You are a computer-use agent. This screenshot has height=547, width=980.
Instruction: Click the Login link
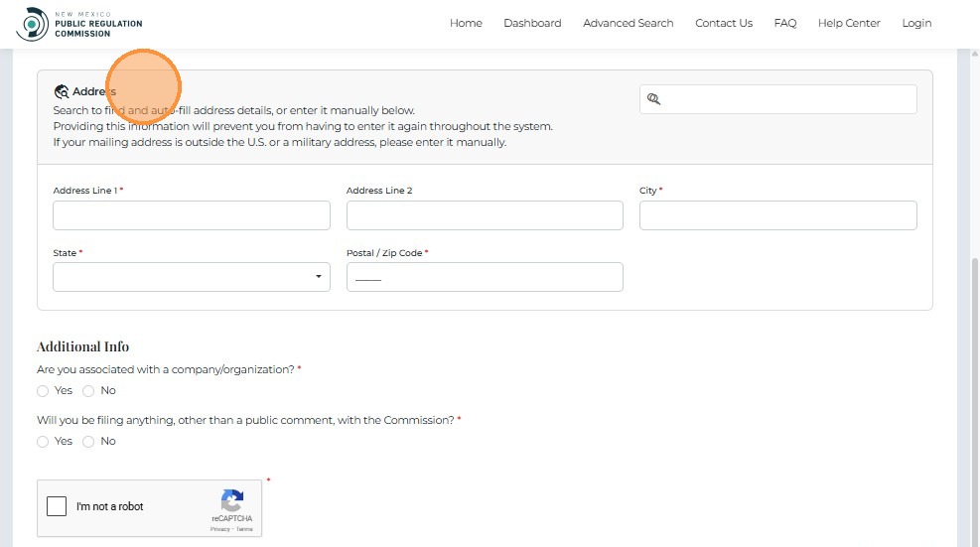[x=916, y=23]
